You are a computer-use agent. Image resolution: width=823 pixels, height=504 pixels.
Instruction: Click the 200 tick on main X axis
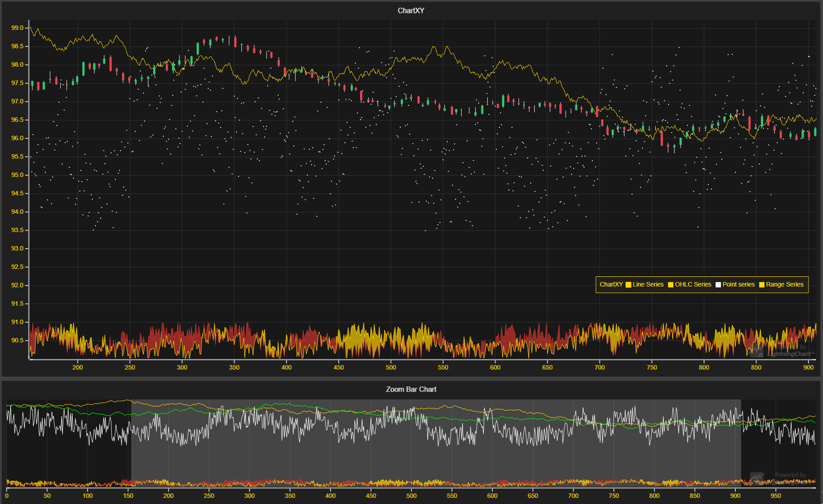point(77,367)
